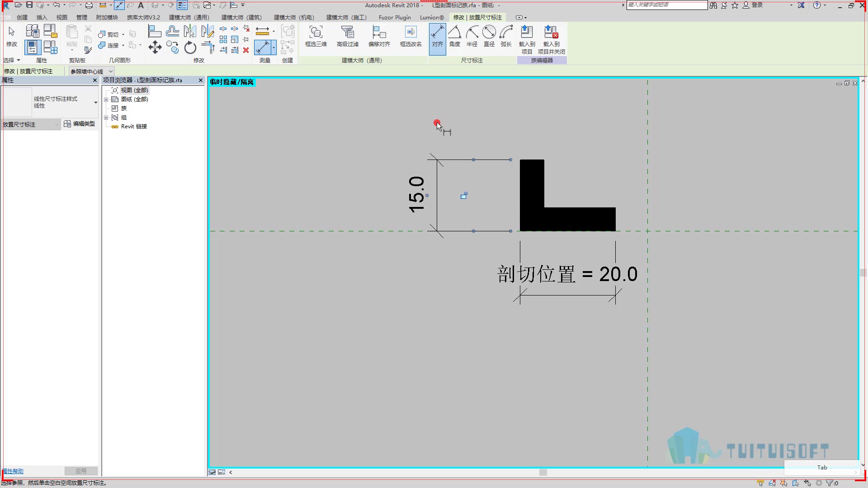
Task: Click the keyword search input field
Action: 667,5
